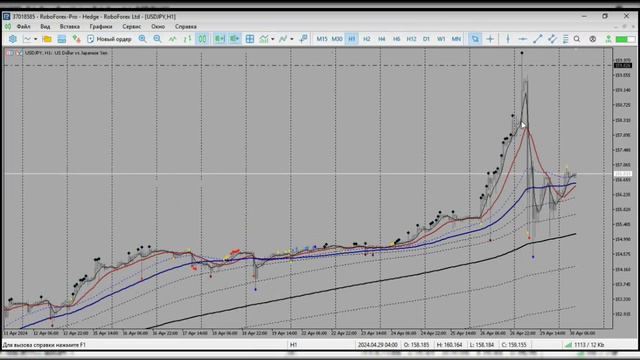This screenshot has width=640, height=360.
Task: Click the 11 Apr 2024 time axis label
Action: click(x=16, y=333)
